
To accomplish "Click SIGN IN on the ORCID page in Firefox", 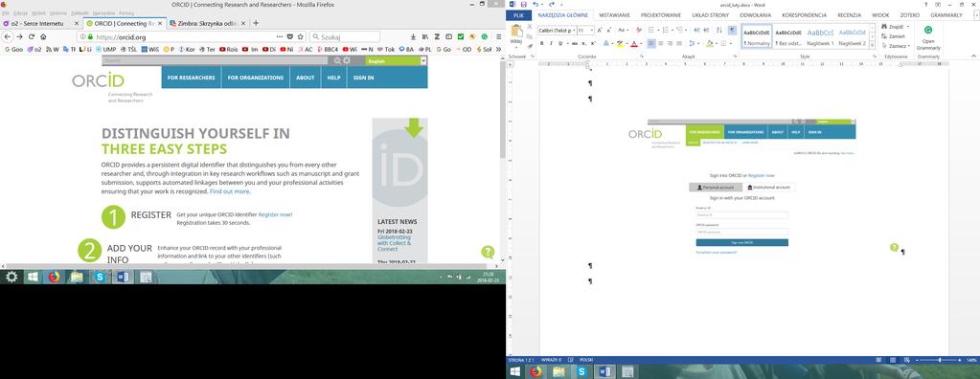I will click(x=363, y=78).
